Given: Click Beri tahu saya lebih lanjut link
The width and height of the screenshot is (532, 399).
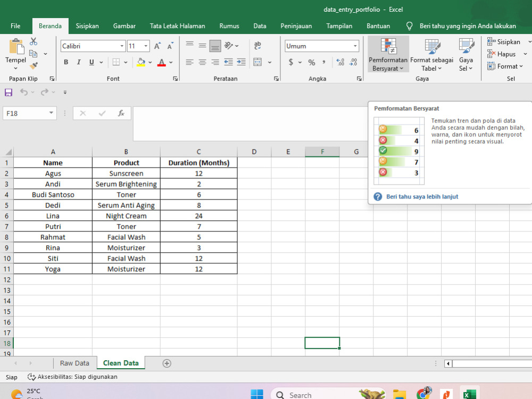Looking at the screenshot, I should point(422,197).
